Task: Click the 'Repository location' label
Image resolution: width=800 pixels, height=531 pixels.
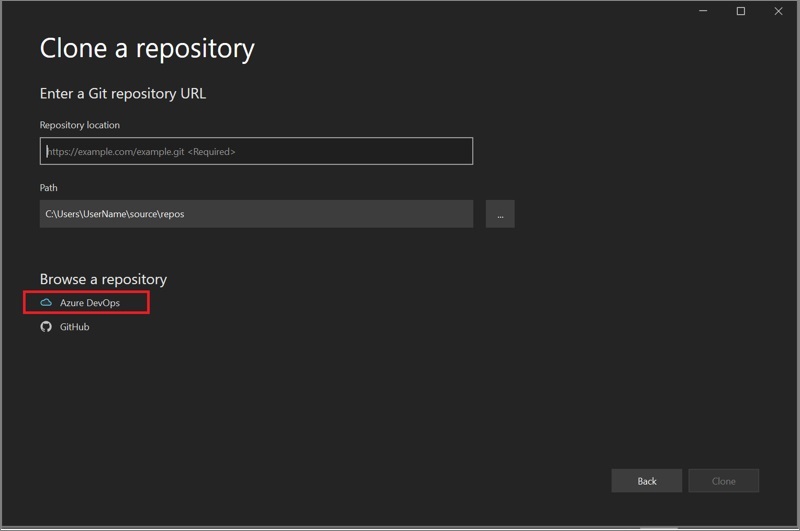Action: tap(80, 125)
